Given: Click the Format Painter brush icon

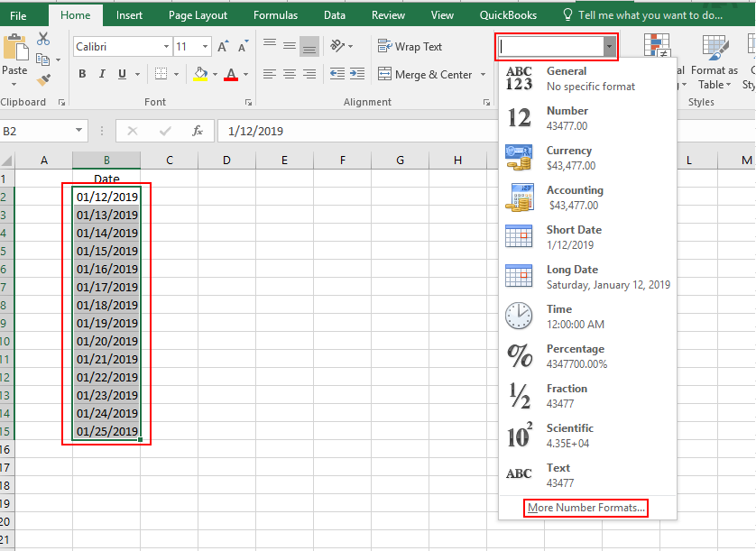Looking at the screenshot, I should coord(43,79).
